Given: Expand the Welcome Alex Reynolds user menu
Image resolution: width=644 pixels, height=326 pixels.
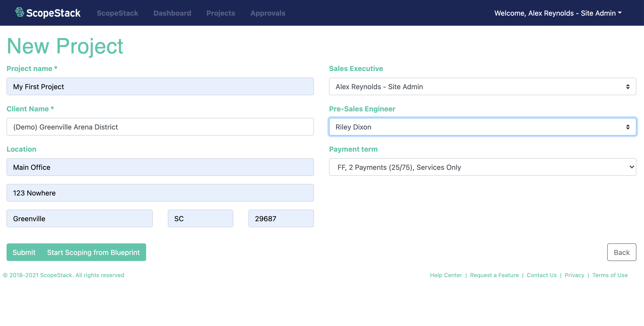Looking at the screenshot, I should [x=558, y=13].
